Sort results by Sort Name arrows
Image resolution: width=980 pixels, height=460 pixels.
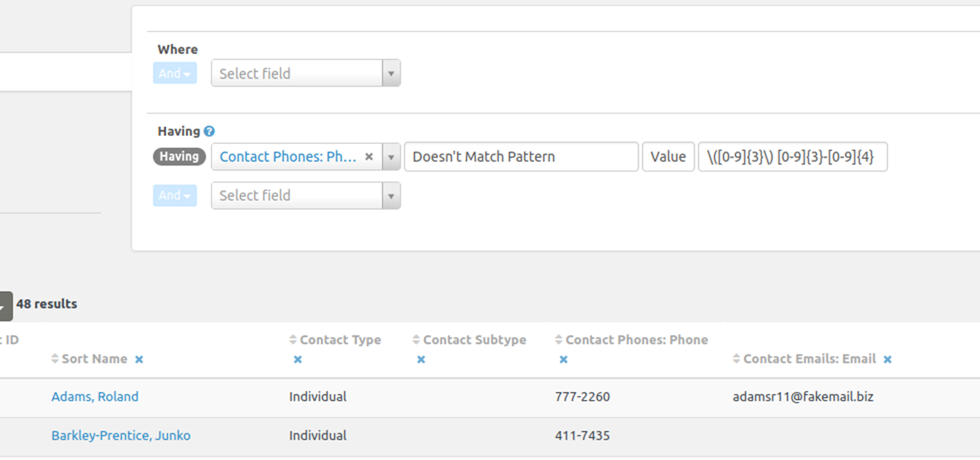55,359
